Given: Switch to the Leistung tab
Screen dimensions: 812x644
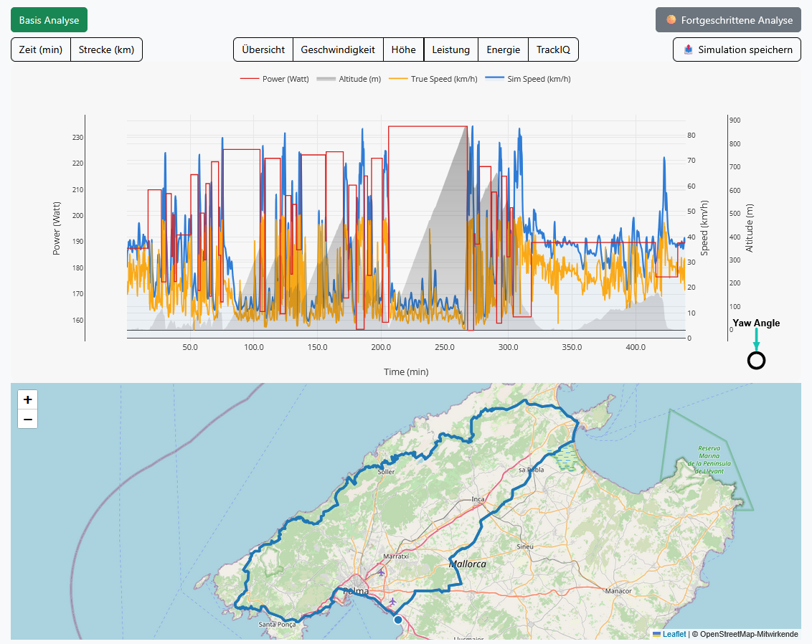Looking at the screenshot, I should coord(450,49).
